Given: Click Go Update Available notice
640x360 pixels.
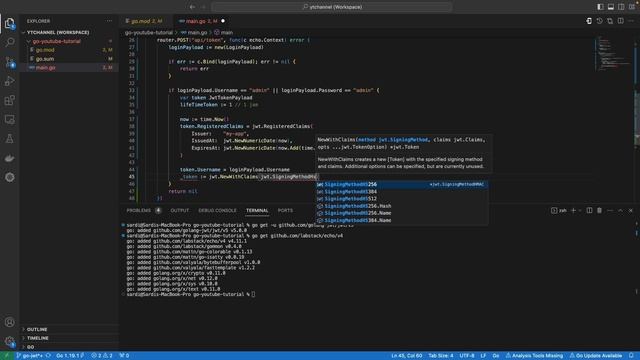Looking at the screenshot, I should [596, 356].
